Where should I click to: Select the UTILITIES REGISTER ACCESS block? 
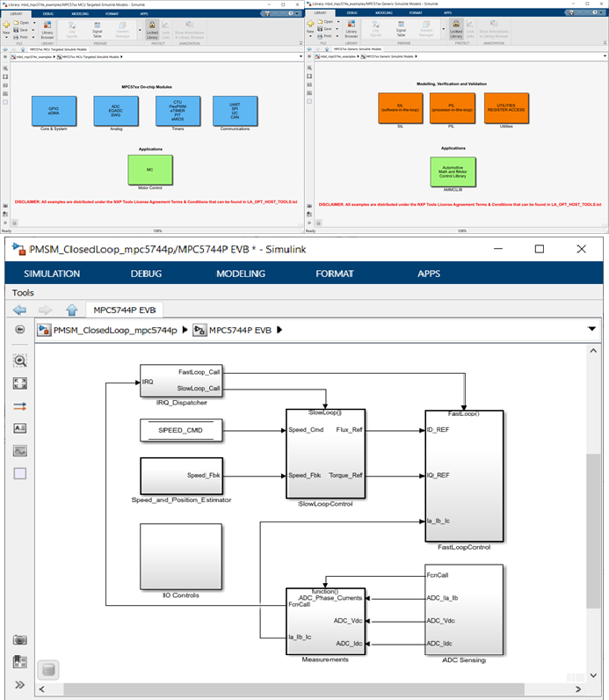506,108
